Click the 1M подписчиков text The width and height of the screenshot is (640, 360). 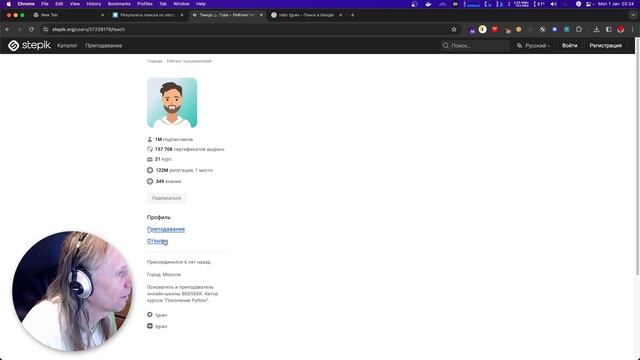coord(174,139)
